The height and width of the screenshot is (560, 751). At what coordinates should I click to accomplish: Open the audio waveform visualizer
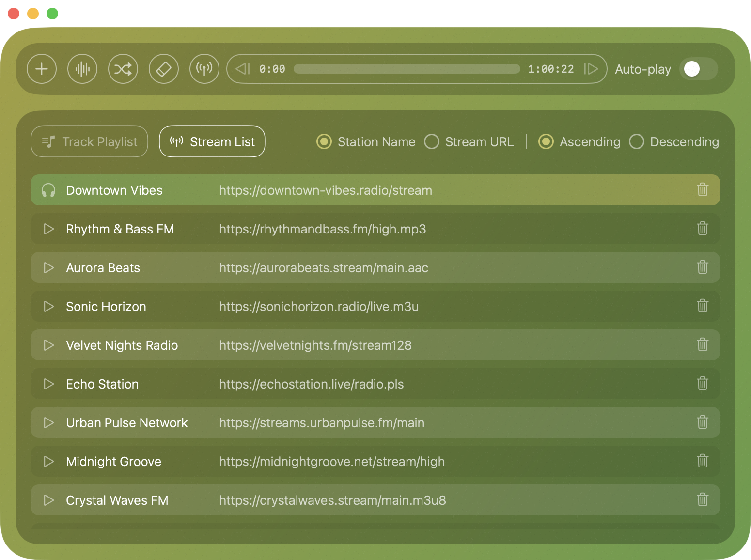click(x=82, y=69)
